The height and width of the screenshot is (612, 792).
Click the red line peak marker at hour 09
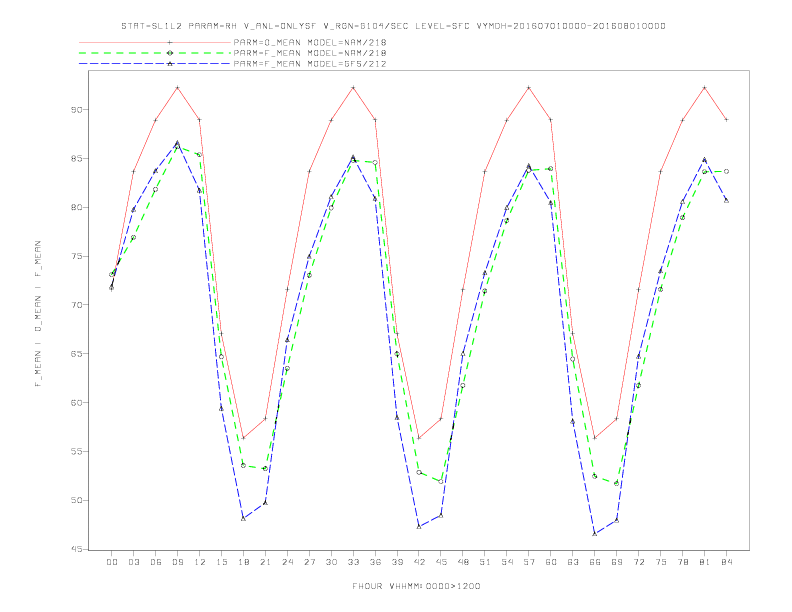click(177, 88)
